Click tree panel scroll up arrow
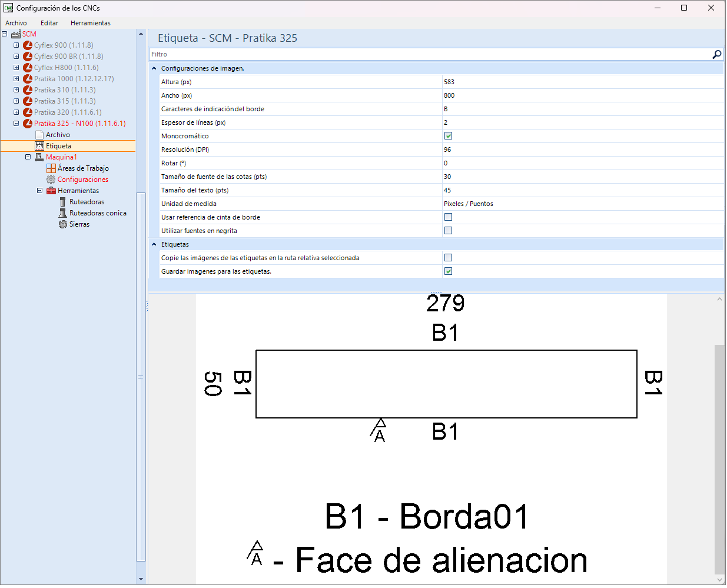 click(x=141, y=34)
